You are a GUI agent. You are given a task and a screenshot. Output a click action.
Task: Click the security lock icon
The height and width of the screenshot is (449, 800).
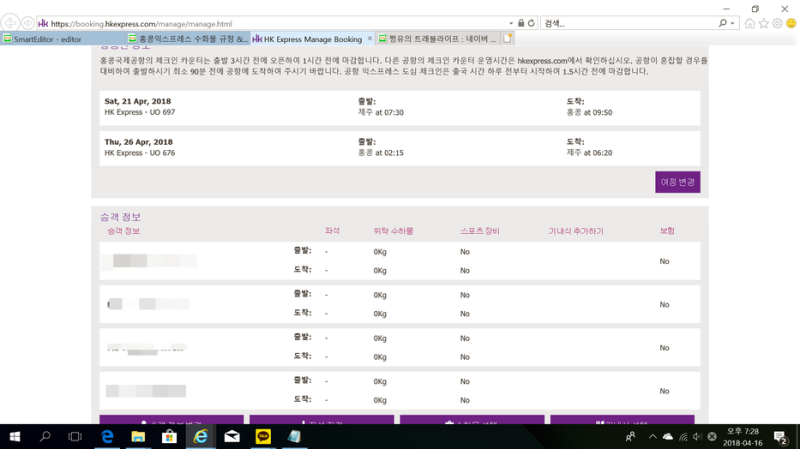point(521,23)
